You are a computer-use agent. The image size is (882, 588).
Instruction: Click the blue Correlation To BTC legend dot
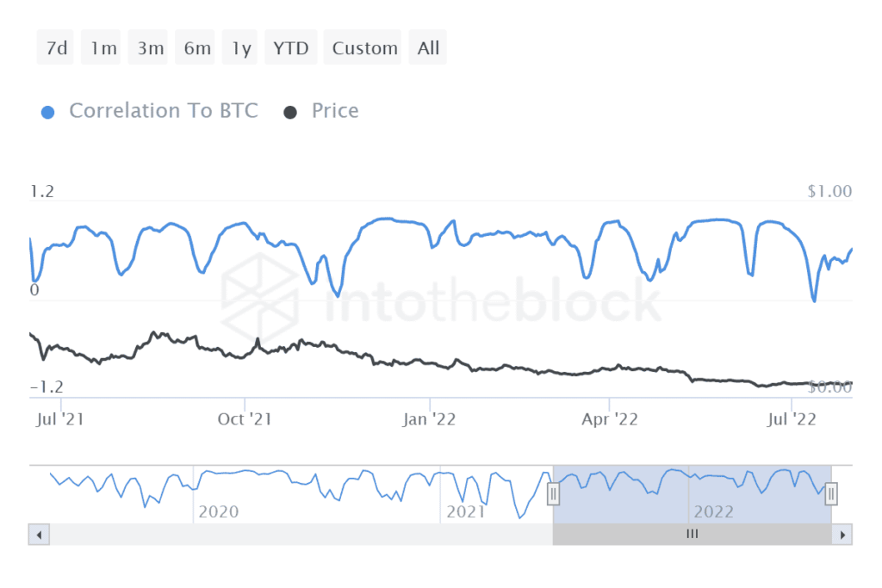48,111
